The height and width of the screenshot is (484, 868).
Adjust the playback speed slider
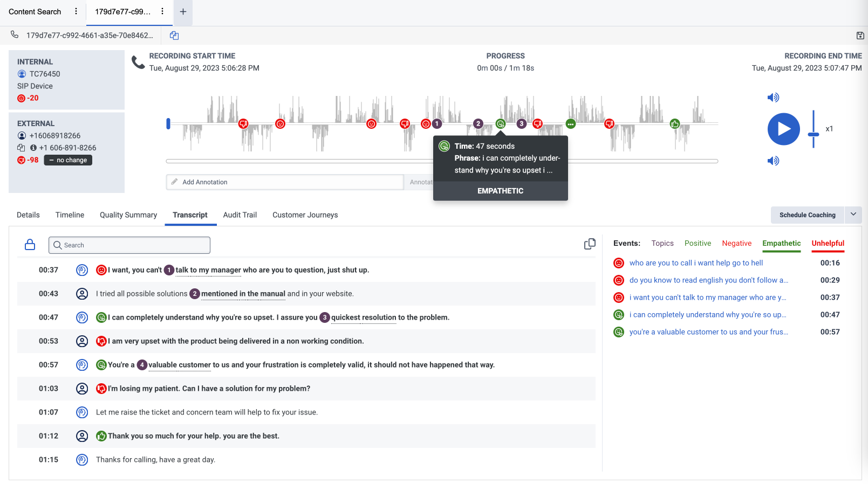tap(814, 134)
